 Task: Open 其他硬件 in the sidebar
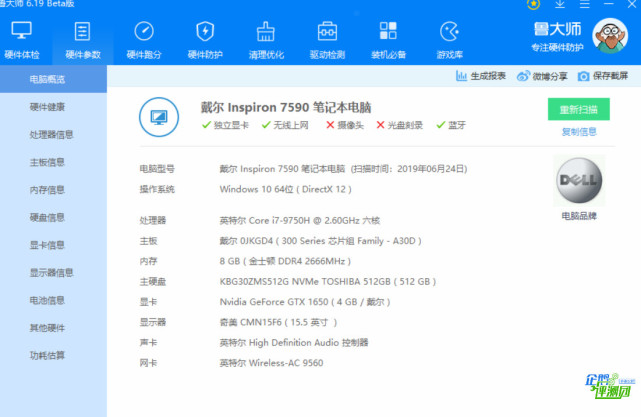coord(47,328)
